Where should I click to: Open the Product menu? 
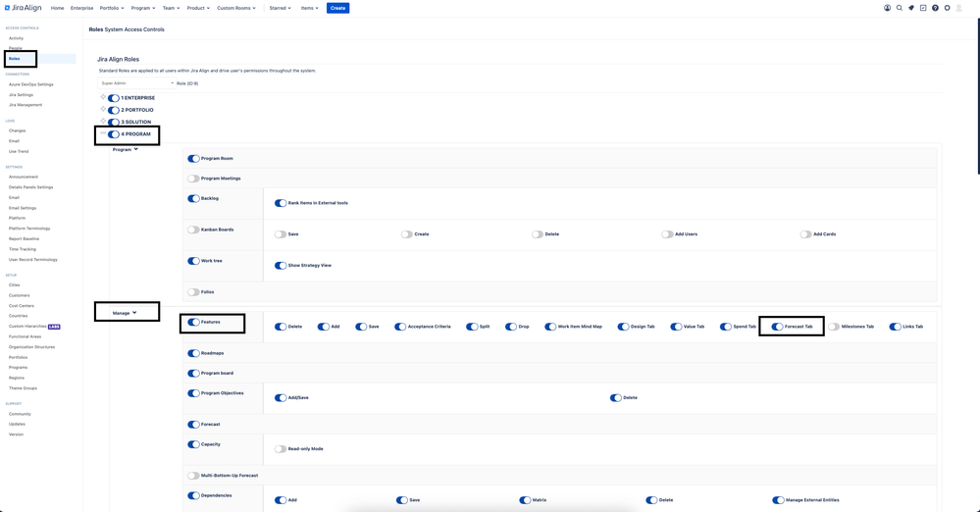point(198,8)
